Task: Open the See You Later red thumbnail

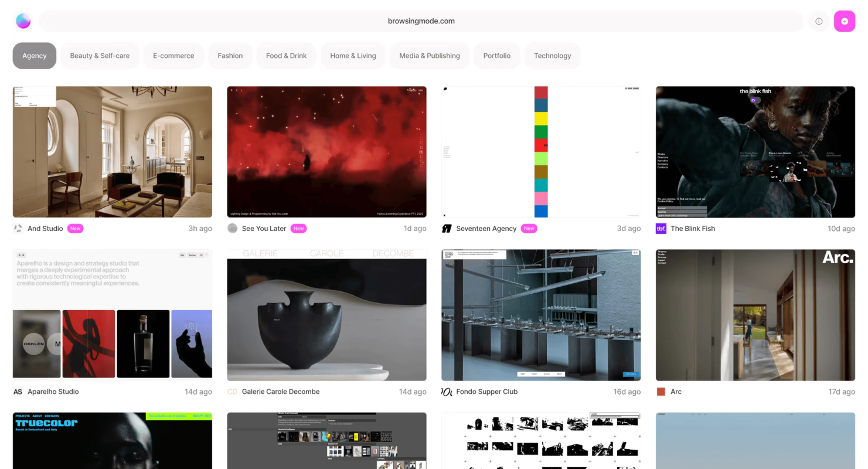Action: pyautogui.click(x=327, y=152)
